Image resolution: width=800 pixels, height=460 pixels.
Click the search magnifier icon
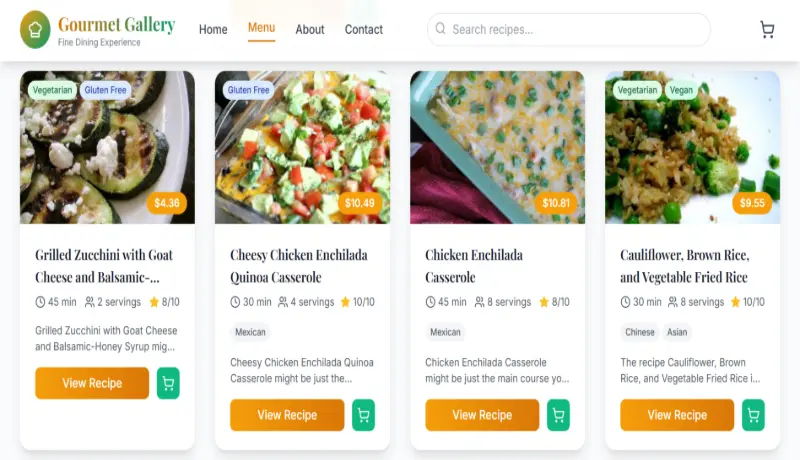(440, 30)
